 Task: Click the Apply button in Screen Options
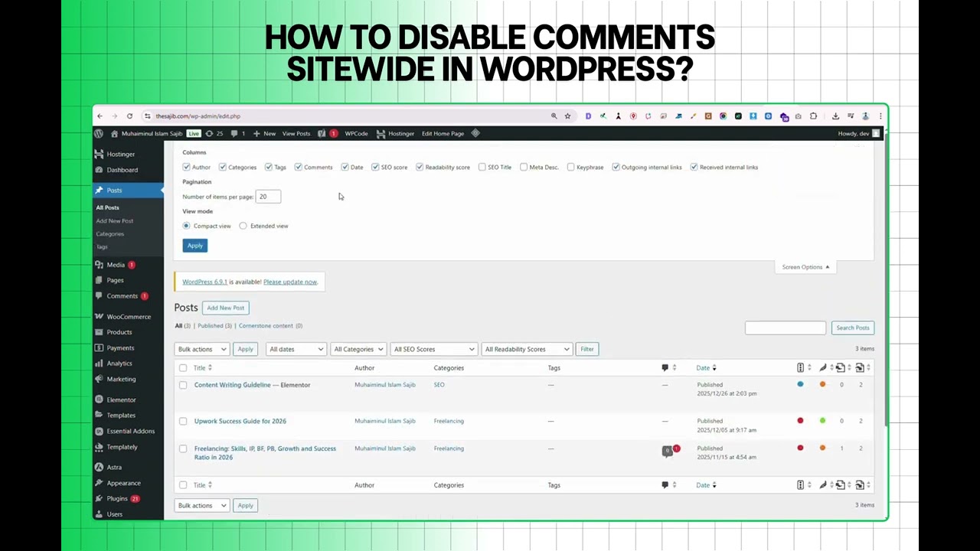point(195,246)
